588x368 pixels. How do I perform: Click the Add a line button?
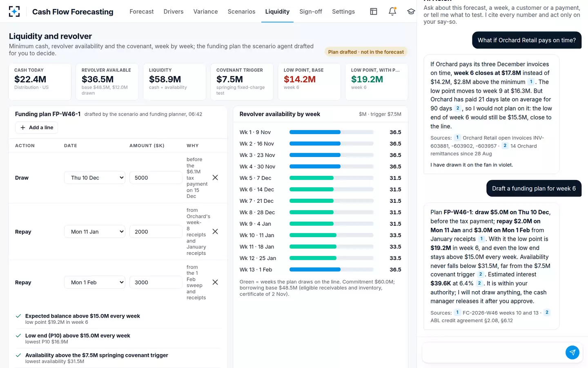click(x=37, y=128)
